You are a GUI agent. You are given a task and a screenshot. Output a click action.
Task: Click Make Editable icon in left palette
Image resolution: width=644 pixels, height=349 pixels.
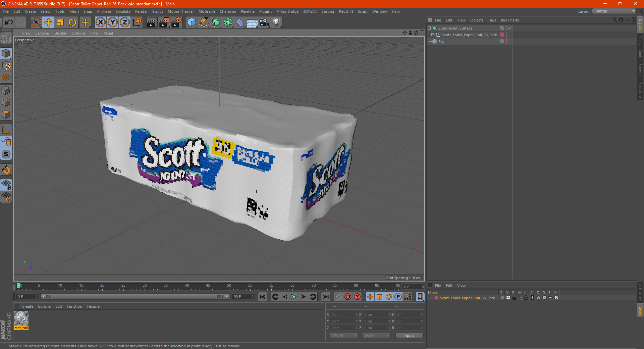coord(6,38)
